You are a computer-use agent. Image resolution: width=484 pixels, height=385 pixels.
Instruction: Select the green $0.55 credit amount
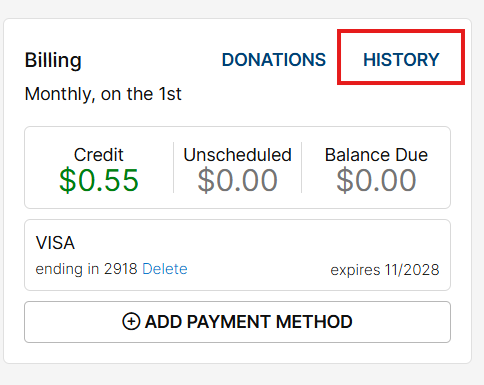tap(99, 180)
